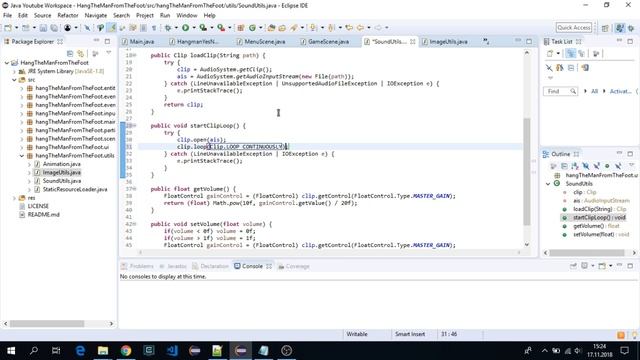Toggle Hide Local Types in Outline toolbar
Screen dimensions: 640x360
pyautogui.click(x=618, y=166)
